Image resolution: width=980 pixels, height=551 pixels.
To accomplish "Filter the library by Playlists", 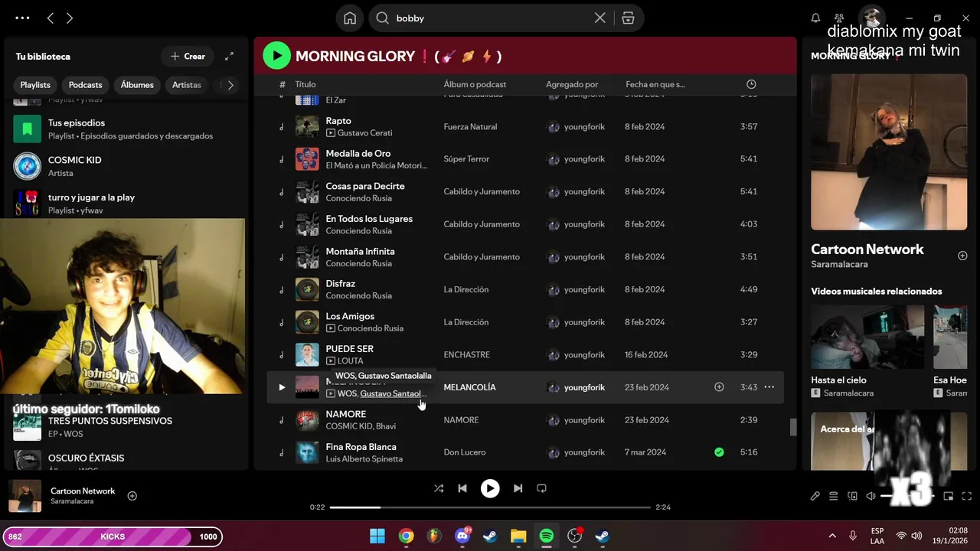I will [35, 85].
